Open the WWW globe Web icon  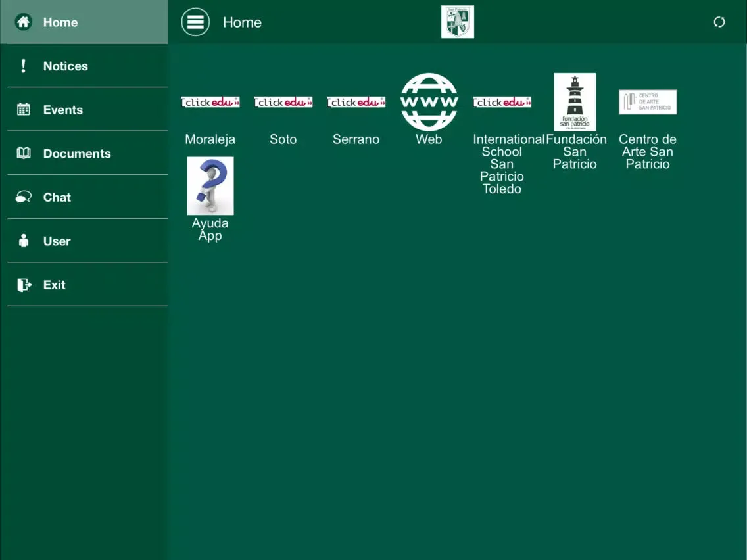[x=429, y=102]
